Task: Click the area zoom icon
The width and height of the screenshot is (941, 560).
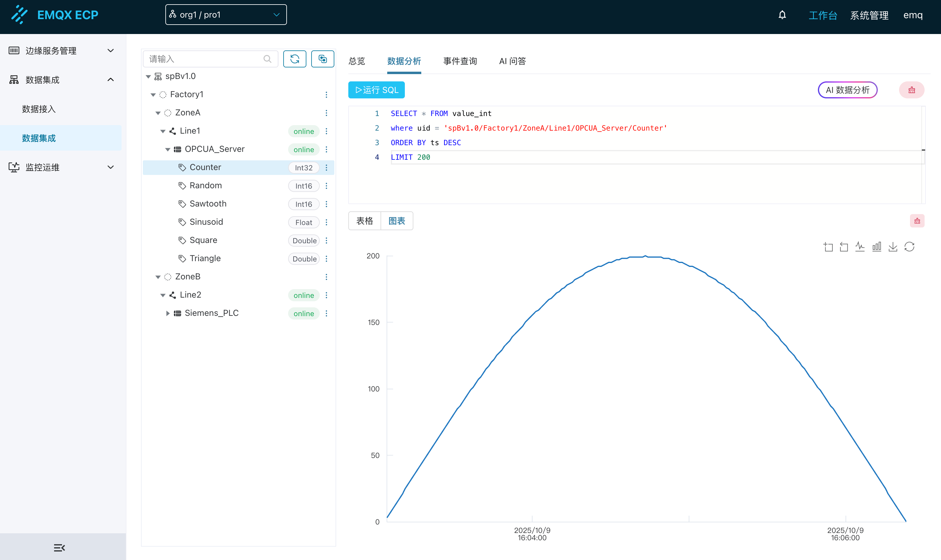Action: (x=828, y=247)
